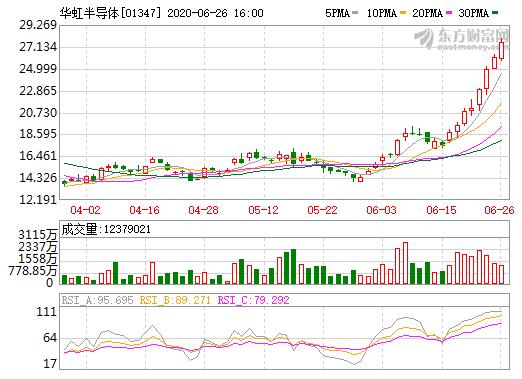This screenshot has height=379, width=522.
Task: Click the RSI_B:89.271 indicator value
Action: pyautogui.click(x=175, y=300)
